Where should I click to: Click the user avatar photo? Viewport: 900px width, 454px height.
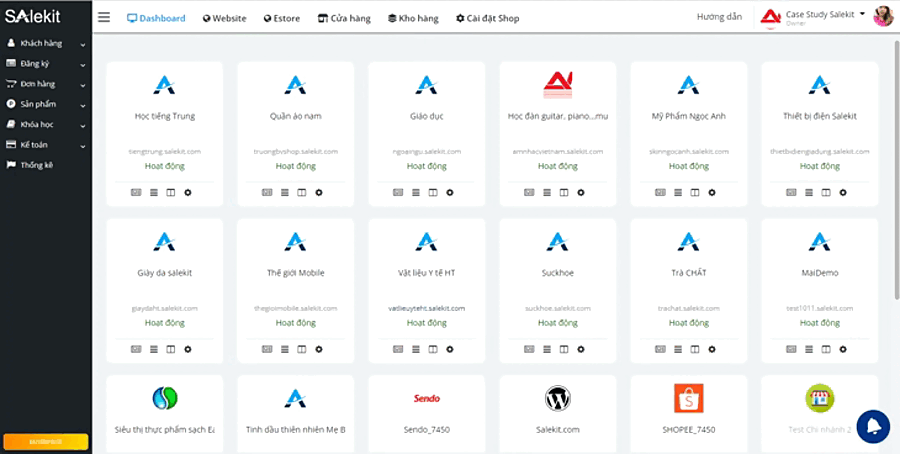883,17
